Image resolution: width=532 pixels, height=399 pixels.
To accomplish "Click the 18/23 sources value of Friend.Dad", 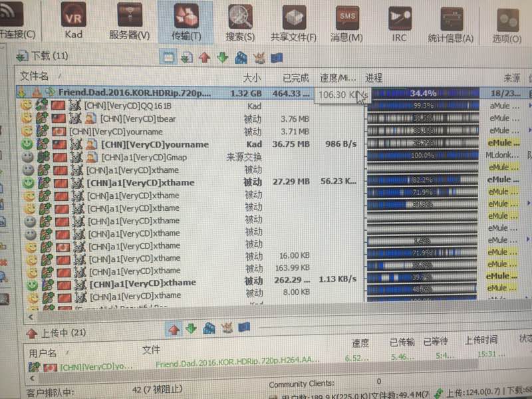I will point(505,93).
